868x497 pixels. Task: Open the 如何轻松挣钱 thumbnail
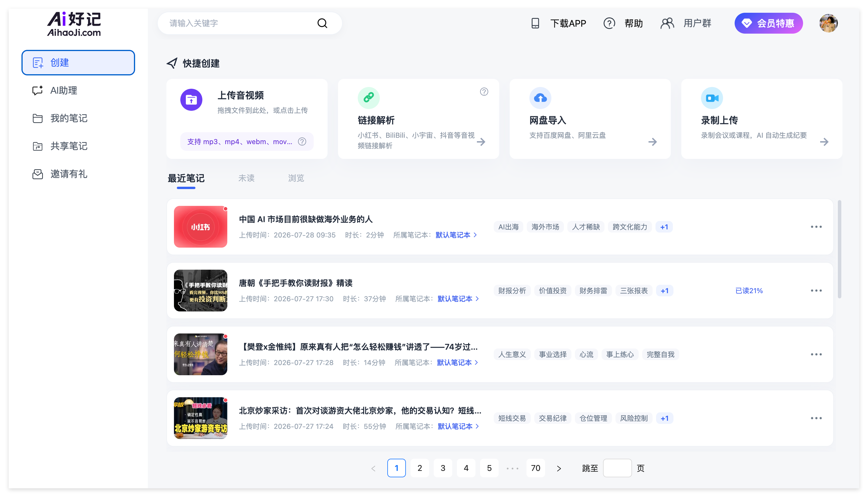[200, 354]
